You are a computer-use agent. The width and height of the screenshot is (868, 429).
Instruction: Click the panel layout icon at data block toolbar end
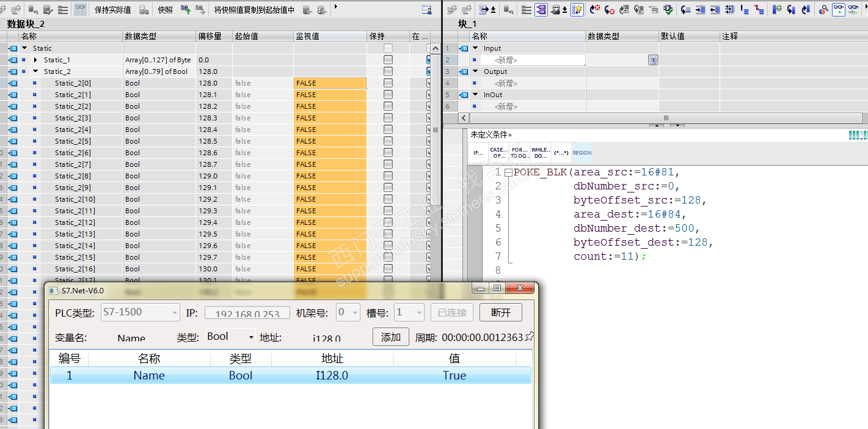pyautogui.click(x=427, y=9)
